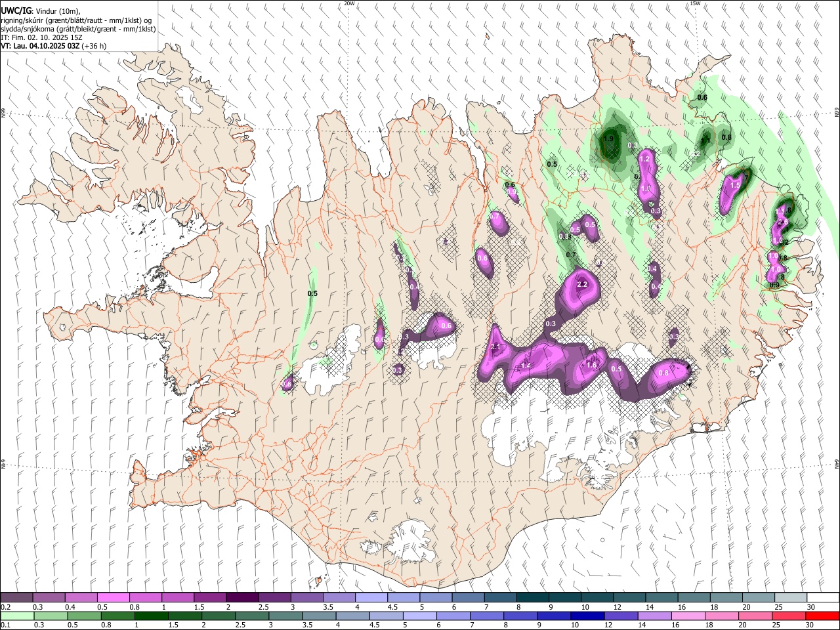This screenshot has width=840, height=630.
Task: Click the 66N label on the left edge
Action: 3,113
